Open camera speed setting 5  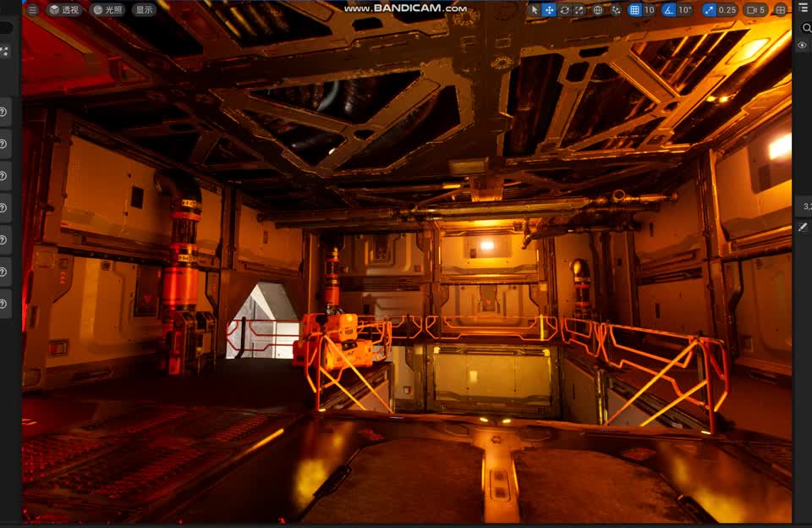(755, 10)
